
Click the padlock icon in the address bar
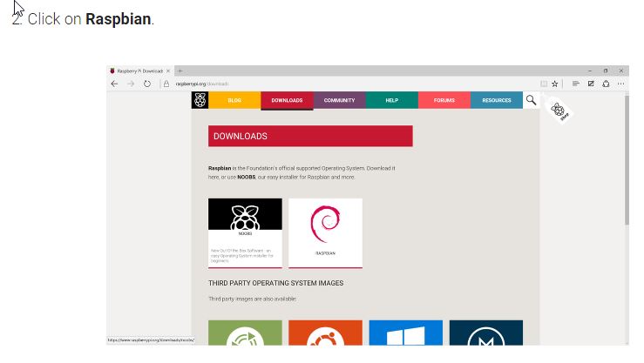pyautogui.click(x=166, y=84)
